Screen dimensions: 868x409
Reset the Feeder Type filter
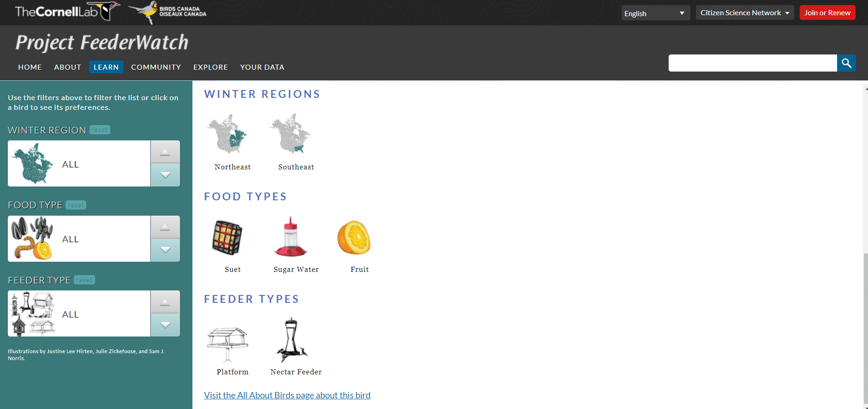tap(84, 280)
